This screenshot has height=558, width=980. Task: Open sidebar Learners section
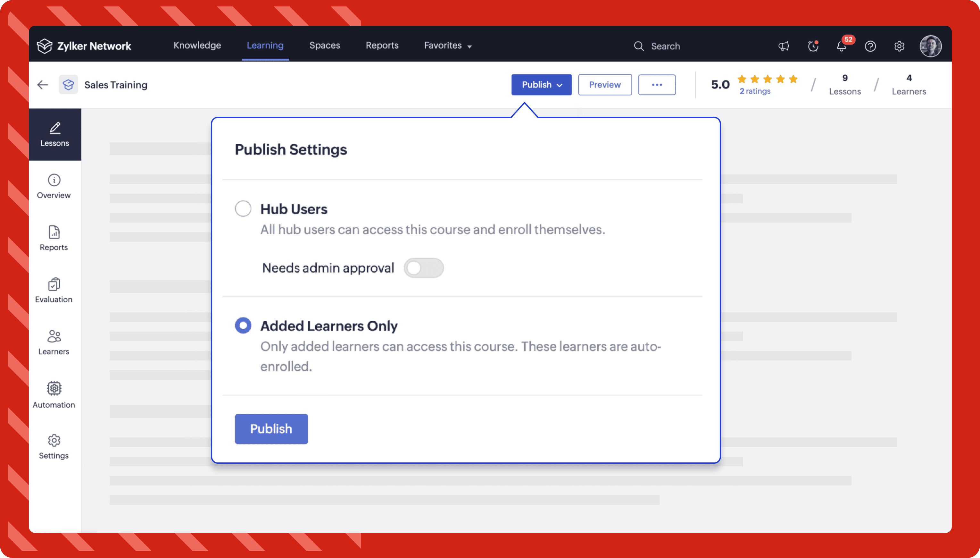pos(54,342)
